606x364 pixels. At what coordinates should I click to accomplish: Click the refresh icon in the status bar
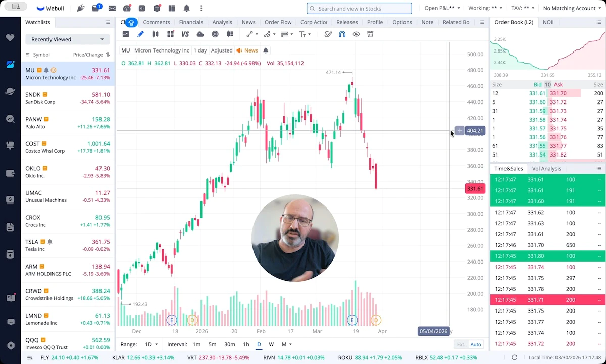pos(514,357)
